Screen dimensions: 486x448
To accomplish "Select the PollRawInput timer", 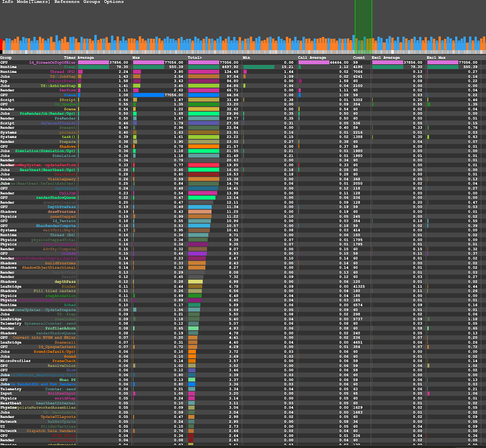I will (61, 394).
